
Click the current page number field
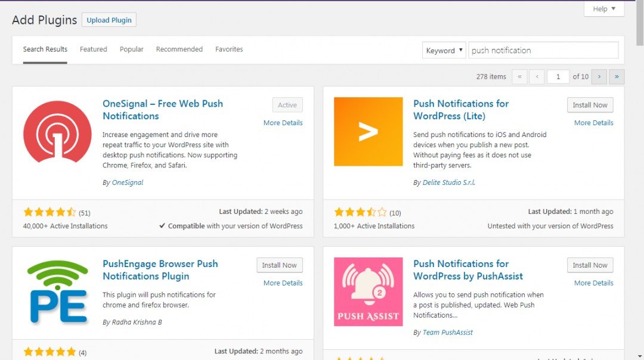(x=558, y=77)
